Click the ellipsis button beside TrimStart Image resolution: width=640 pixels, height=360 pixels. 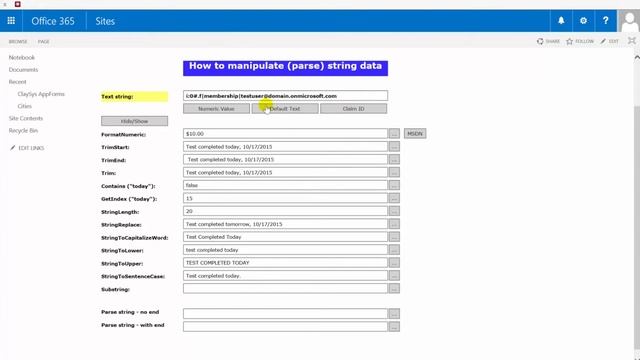394,147
